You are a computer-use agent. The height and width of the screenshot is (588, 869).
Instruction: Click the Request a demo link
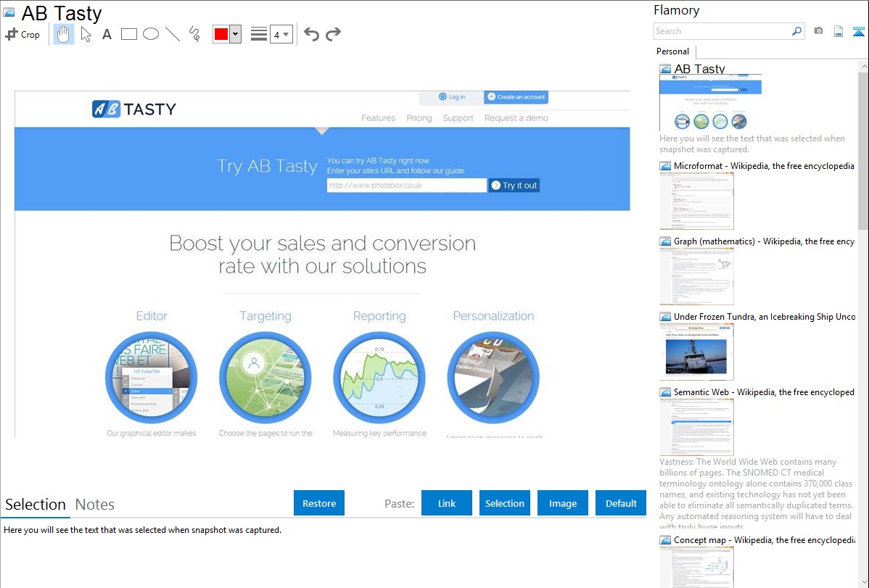point(516,118)
